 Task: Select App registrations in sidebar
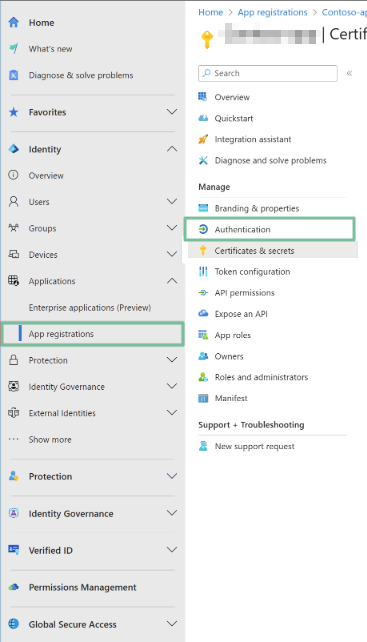pos(93,334)
